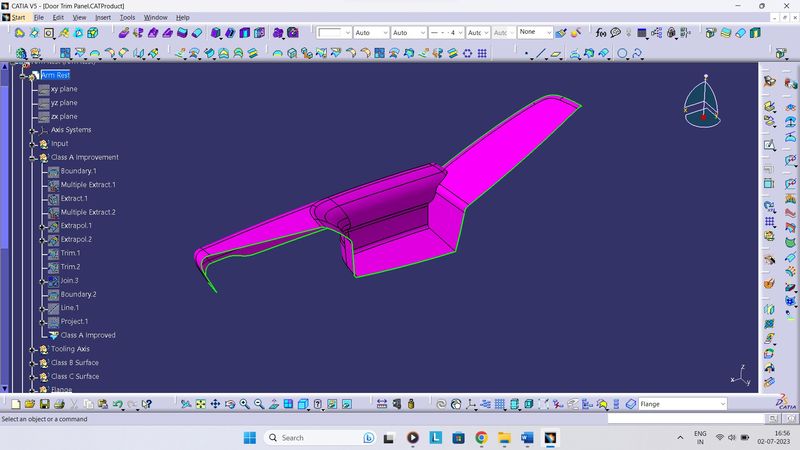Viewport: 800px width, 450px height.
Task: Click the Open file folder icon
Action: point(30,404)
